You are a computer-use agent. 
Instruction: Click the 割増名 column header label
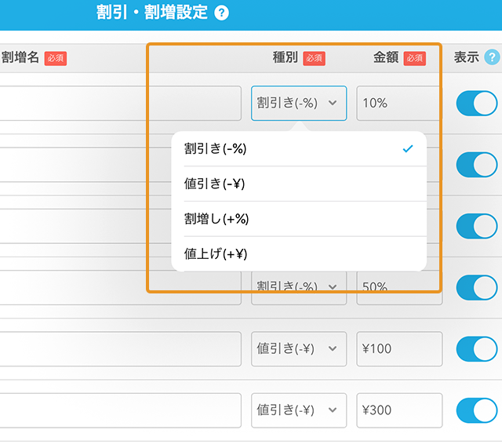point(20,57)
